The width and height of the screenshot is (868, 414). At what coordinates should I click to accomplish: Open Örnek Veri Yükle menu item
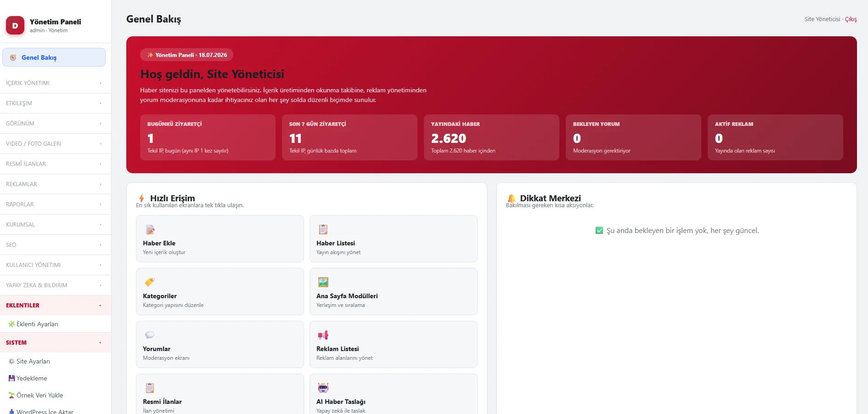(x=56, y=395)
